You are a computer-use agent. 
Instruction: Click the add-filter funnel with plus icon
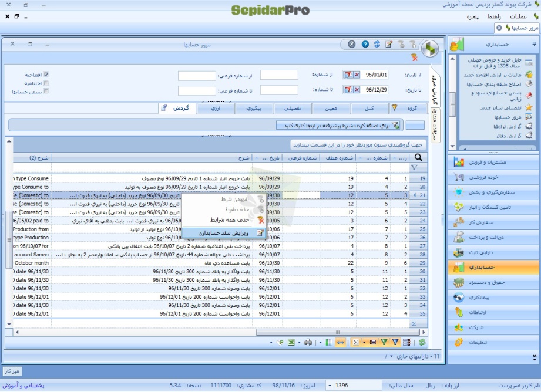pos(413,44)
